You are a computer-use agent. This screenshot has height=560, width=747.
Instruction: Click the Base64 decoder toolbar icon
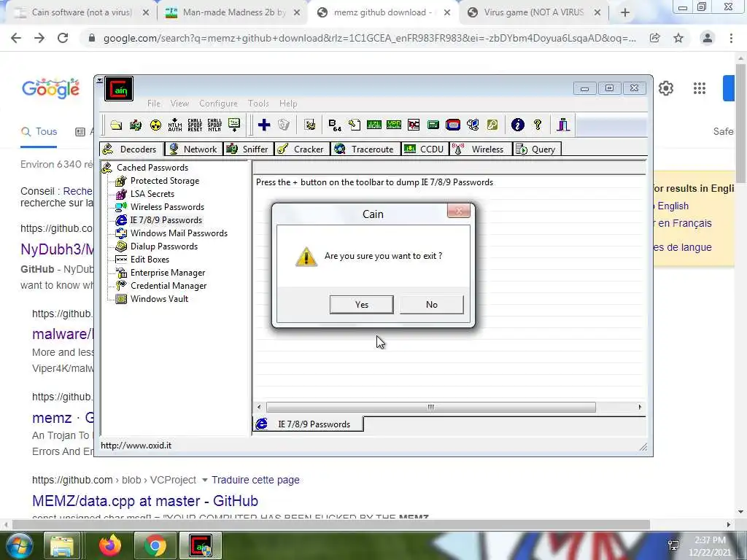coord(335,125)
